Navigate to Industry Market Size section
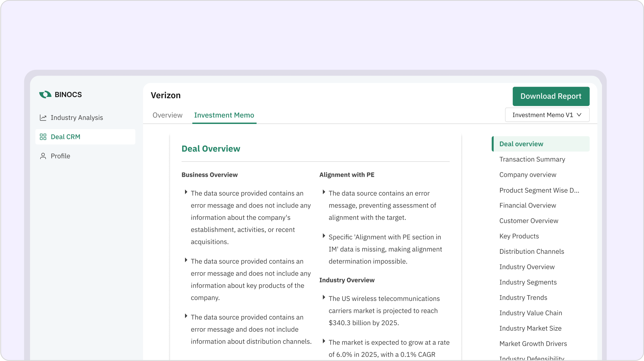Image resolution: width=644 pixels, height=361 pixels. 530,328
